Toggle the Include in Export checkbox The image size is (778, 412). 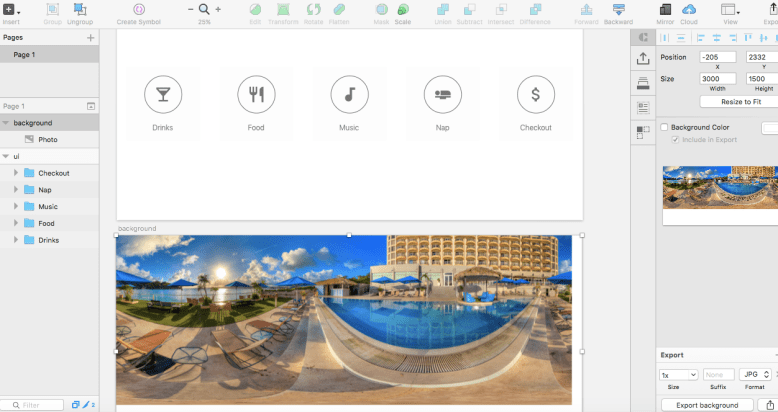click(x=675, y=140)
